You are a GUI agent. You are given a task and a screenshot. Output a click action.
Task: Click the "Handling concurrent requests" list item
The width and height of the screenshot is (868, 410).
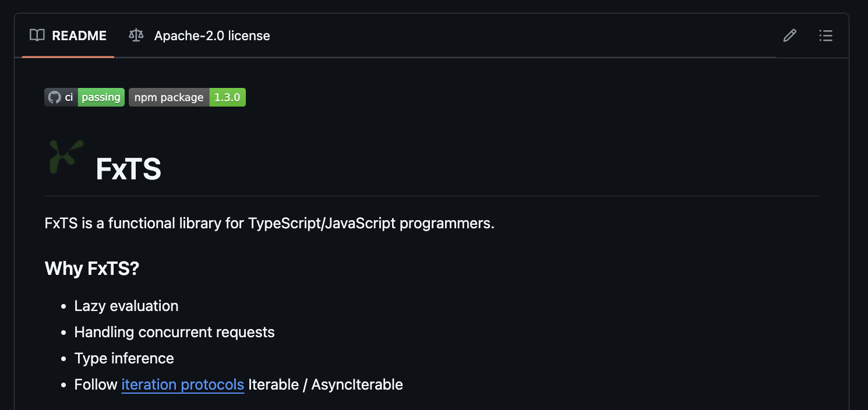pos(174,332)
